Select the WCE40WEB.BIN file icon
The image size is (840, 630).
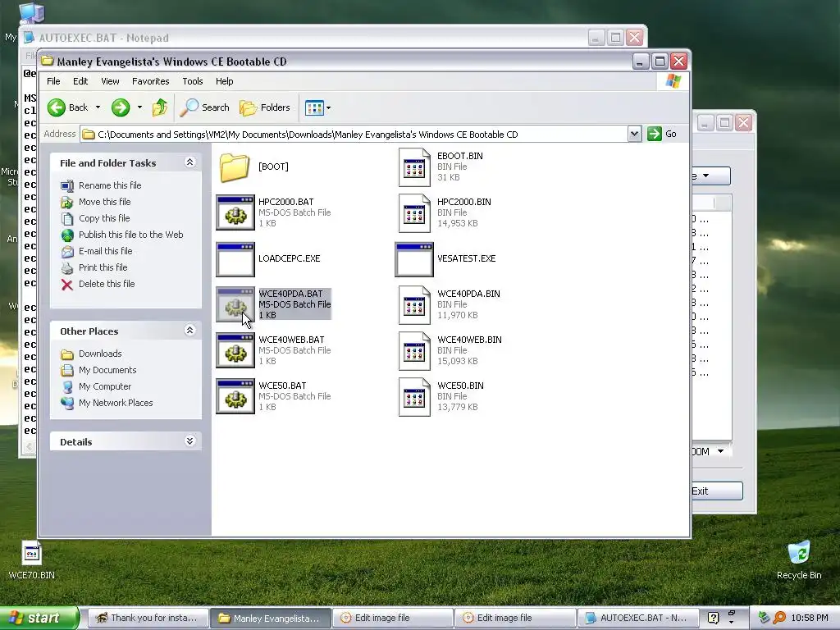pyautogui.click(x=414, y=351)
